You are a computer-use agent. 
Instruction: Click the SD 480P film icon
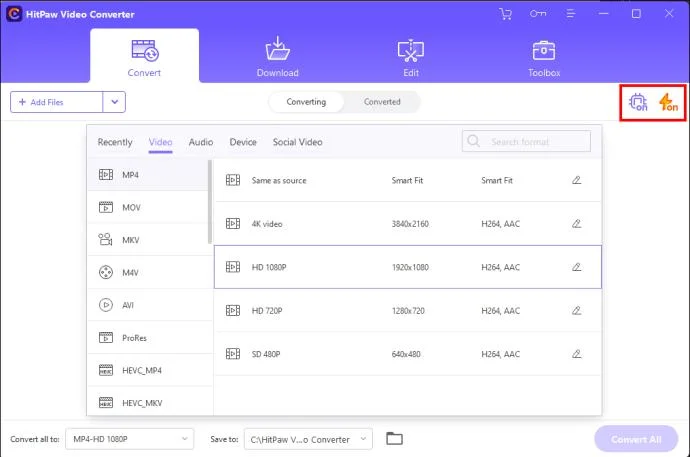tap(233, 354)
